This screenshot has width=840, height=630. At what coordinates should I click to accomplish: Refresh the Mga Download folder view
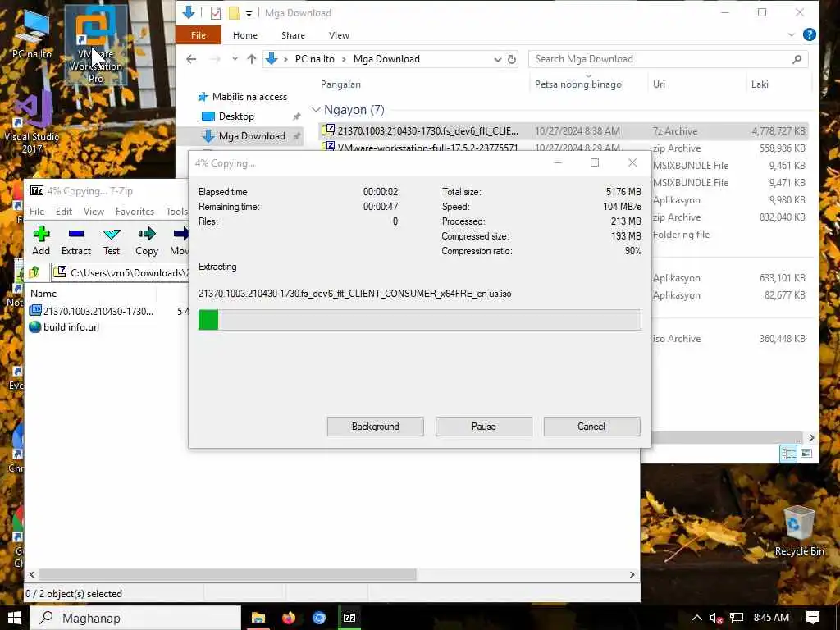point(512,59)
